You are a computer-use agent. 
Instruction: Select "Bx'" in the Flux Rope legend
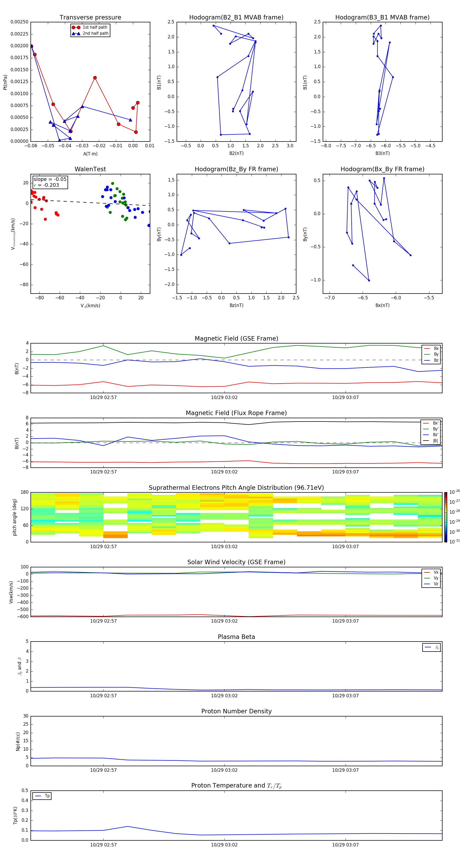coord(431,423)
